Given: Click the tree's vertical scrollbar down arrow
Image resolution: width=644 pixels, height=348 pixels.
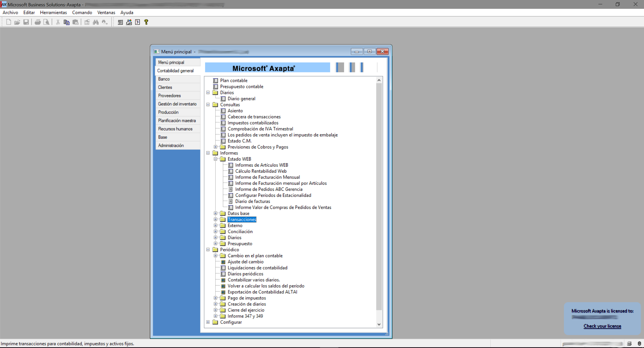Looking at the screenshot, I should [x=379, y=324].
